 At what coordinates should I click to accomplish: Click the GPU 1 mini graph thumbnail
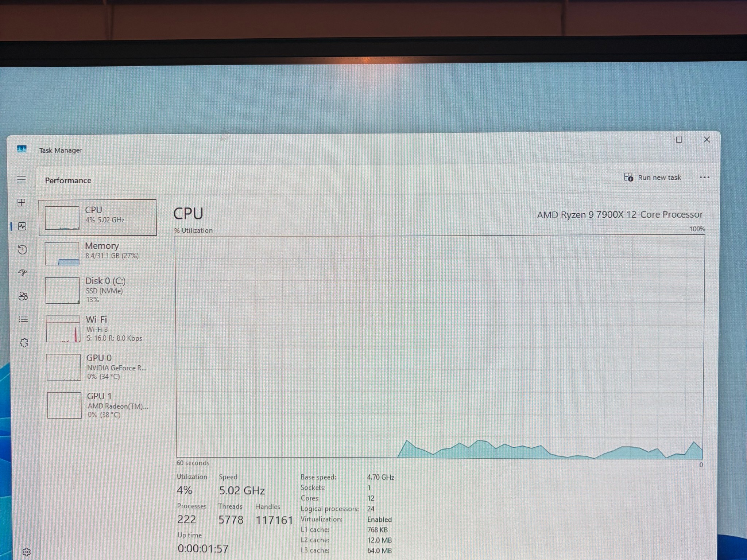(64, 405)
